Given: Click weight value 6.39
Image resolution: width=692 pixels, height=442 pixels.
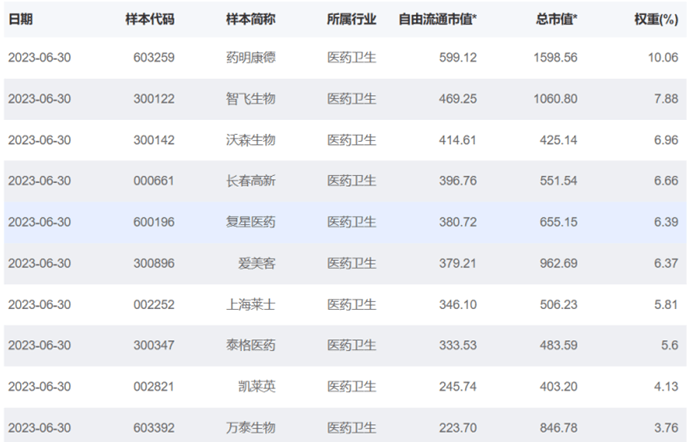Looking at the screenshot, I should tap(666, 221).
